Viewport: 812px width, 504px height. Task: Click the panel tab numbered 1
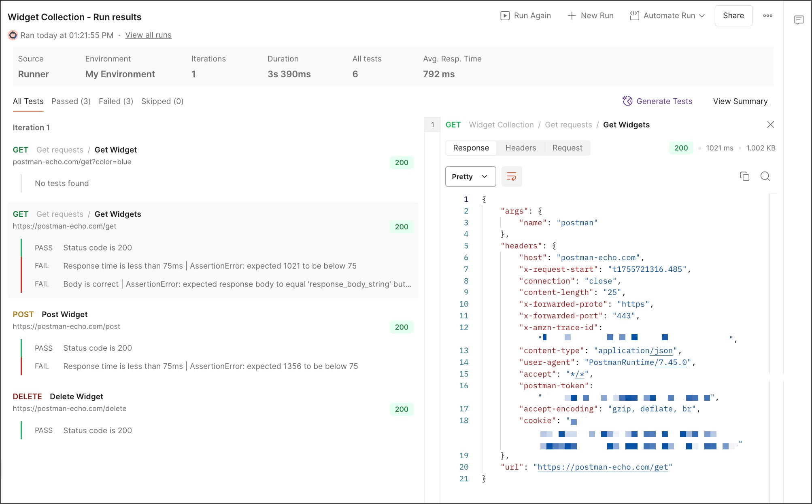pyautogui.click(x=432, y=125)
